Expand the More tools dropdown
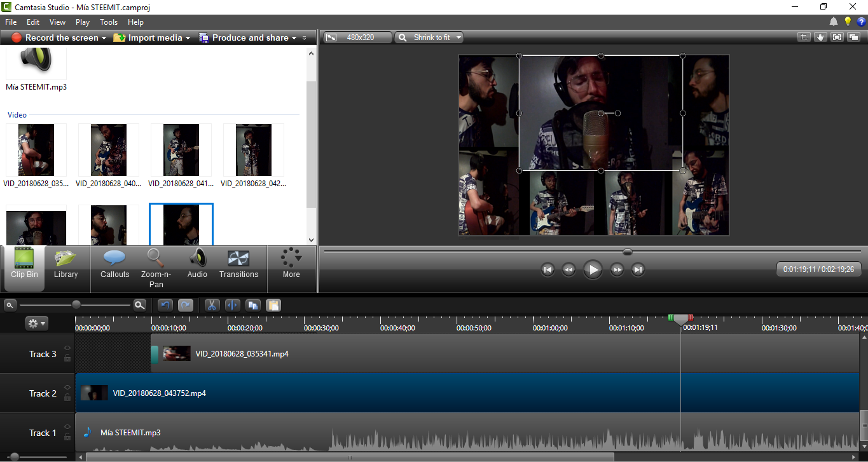This screenshot has height=462, width=868. (x=291, y=264)
